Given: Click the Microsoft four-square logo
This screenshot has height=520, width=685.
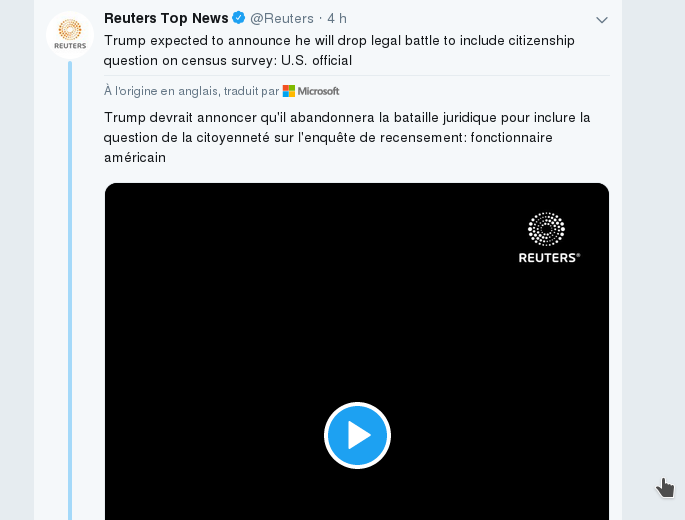Looking at the screenshot, I should pyautogui.click(x=289, y=91).
